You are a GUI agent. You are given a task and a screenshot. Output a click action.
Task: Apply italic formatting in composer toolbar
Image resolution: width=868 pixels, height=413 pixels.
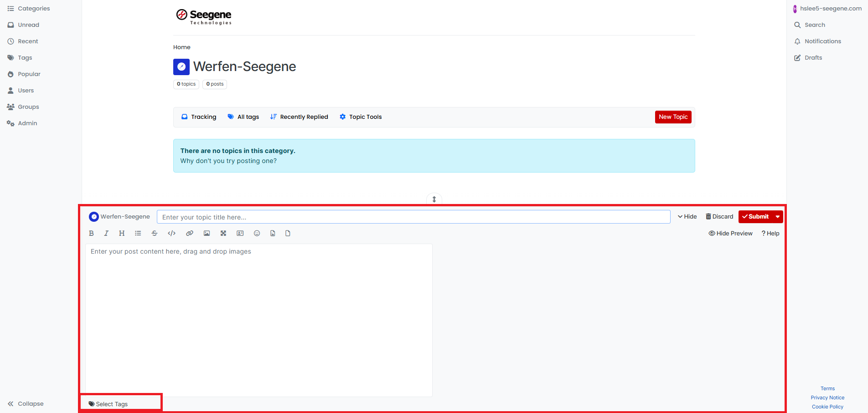[x=106, y=233]
